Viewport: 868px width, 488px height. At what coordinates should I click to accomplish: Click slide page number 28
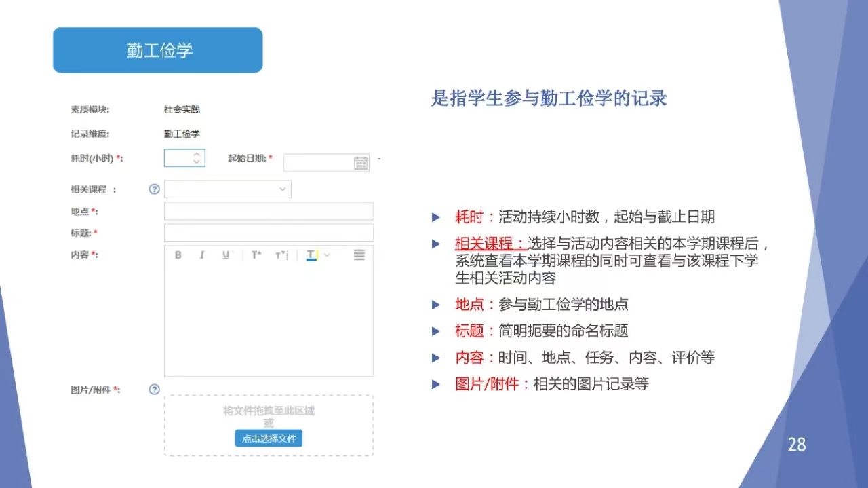(x=797, y=445)
